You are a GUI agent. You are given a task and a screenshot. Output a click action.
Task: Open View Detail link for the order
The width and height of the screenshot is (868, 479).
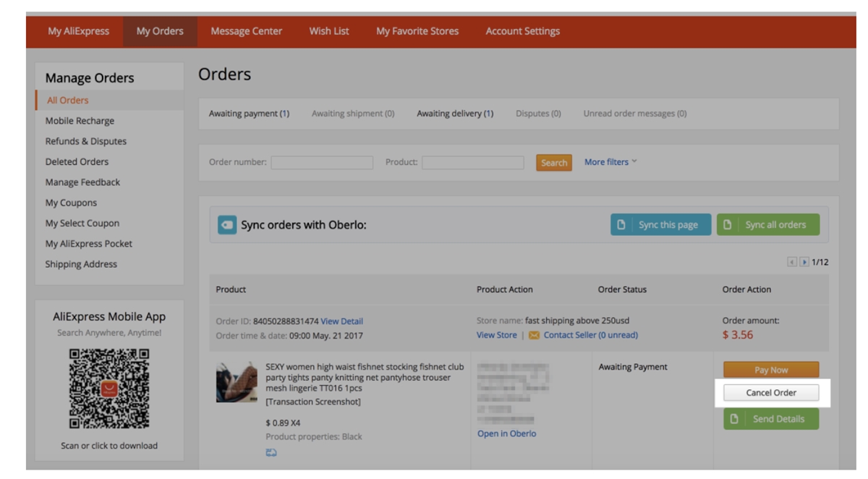(x=341, y=321)
